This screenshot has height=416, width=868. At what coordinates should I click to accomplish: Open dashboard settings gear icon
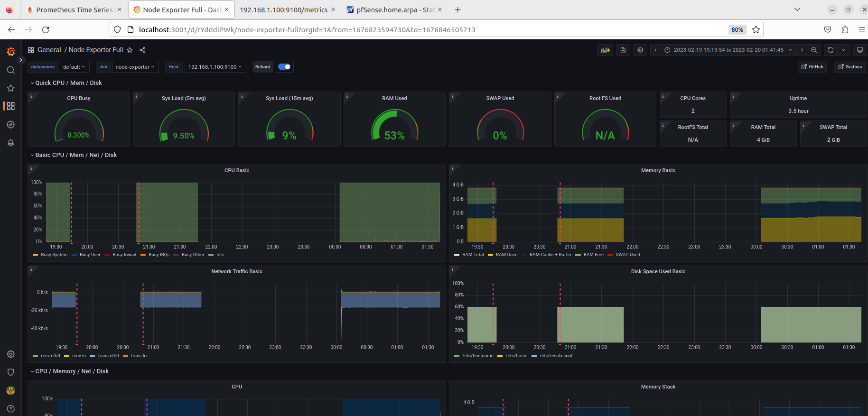click(640, 50)
